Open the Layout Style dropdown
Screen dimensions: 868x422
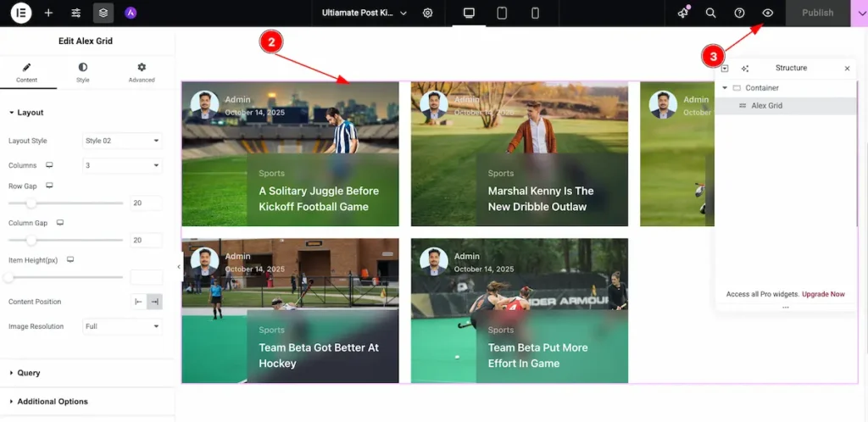coord(122,141)
